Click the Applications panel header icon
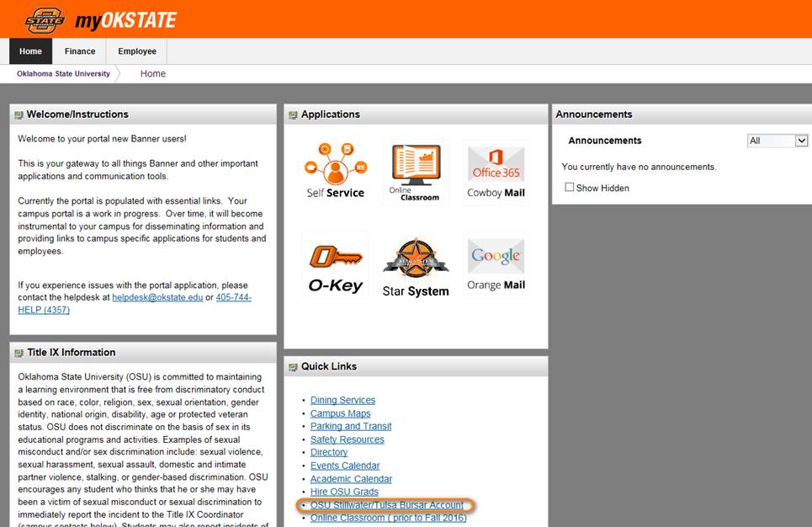 (x=295, y=114)
